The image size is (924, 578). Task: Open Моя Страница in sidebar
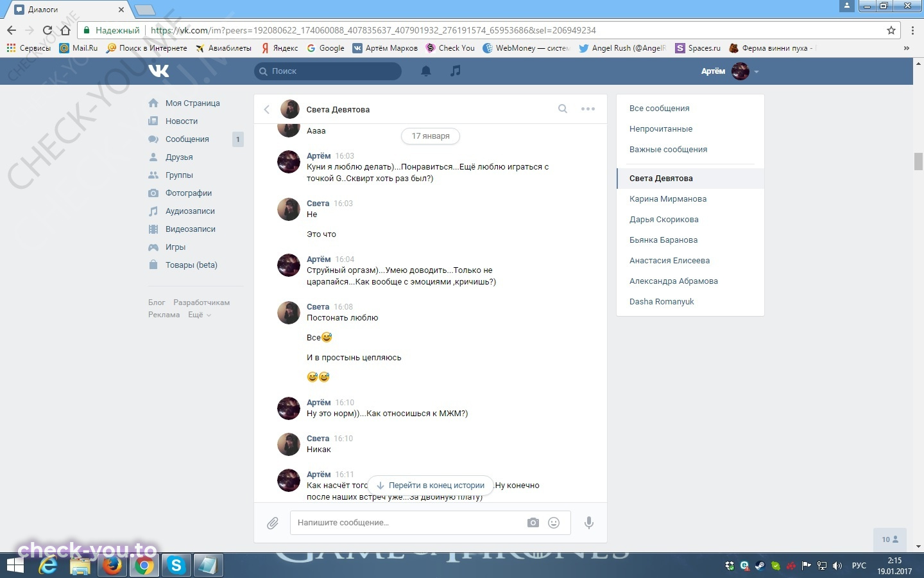click(193, 103)
